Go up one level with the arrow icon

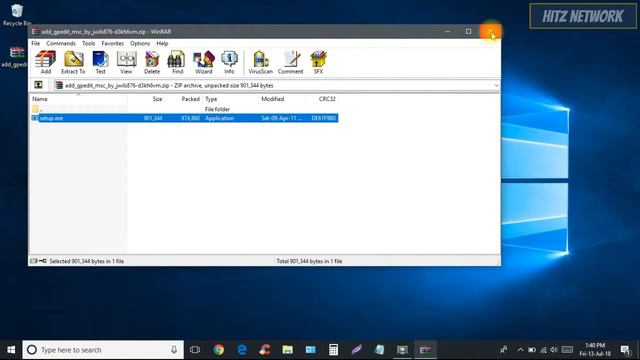click(38, 85)
